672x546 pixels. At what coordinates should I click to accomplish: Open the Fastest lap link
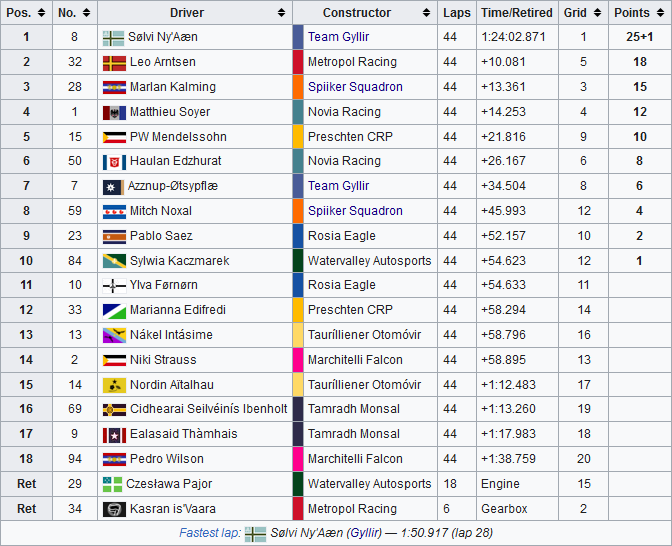[208, 534]
